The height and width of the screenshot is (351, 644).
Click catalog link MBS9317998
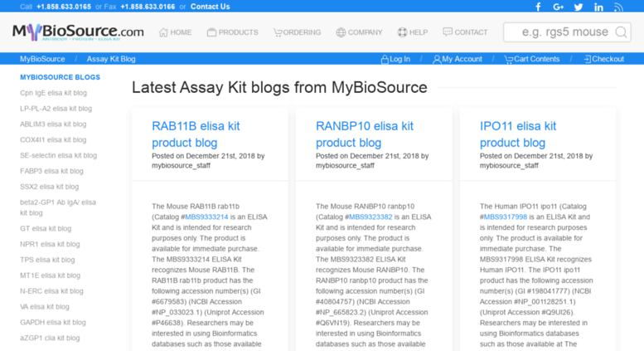click(x=506, y=217)
